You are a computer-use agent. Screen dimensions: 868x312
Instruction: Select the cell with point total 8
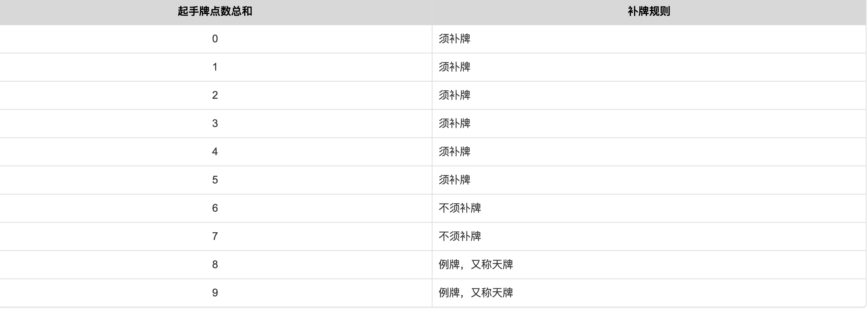[215, 265]
